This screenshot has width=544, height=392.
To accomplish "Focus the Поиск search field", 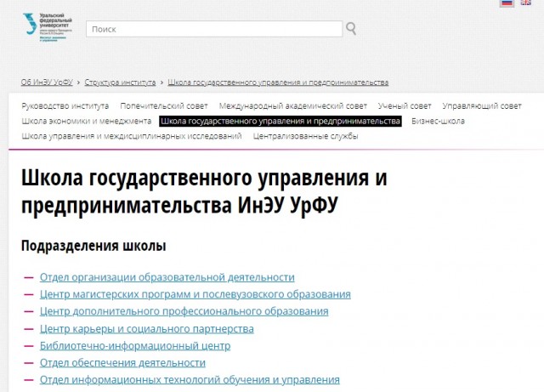I will pos(214,29).
